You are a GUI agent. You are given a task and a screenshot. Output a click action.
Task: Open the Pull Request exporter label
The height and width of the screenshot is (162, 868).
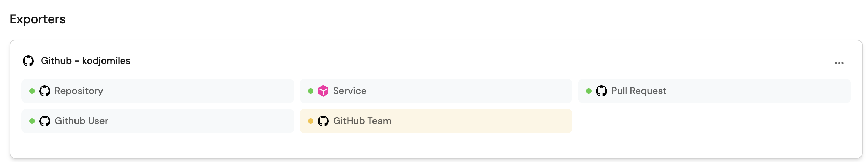point(639,91)
